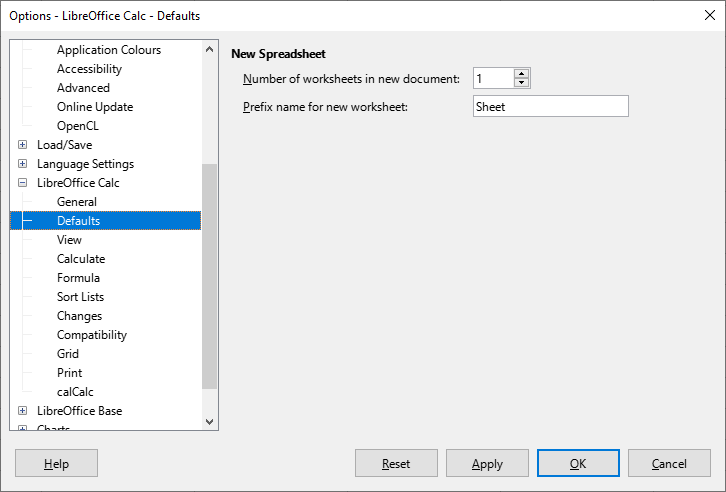Click the tree scrollbar down arrow
This screenshot has height=492, width=726.
(x=209, y=422)
